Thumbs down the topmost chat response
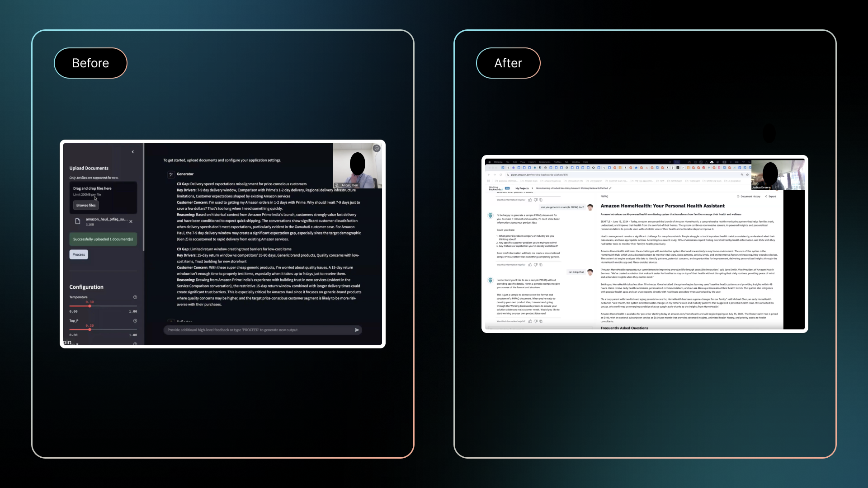Screen dimensions: 868x488 click(x=536, y=200)
